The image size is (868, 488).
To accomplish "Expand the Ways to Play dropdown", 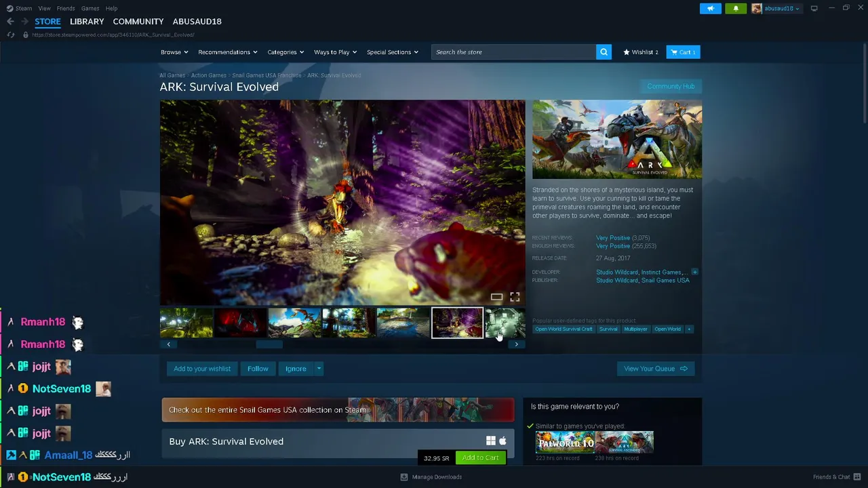I will pyautogui.click(x=336, y=52).
